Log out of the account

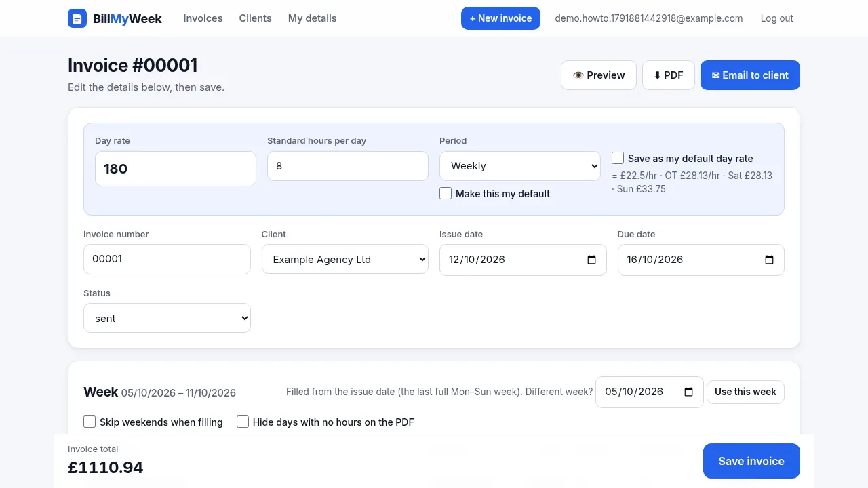(x=776, y=18)
